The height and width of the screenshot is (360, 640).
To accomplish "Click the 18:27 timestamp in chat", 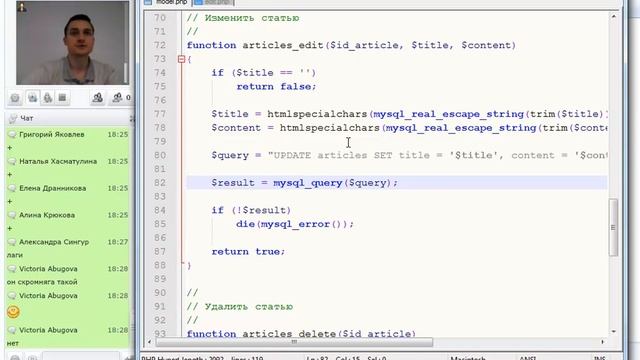I will (x=118, y=242).
